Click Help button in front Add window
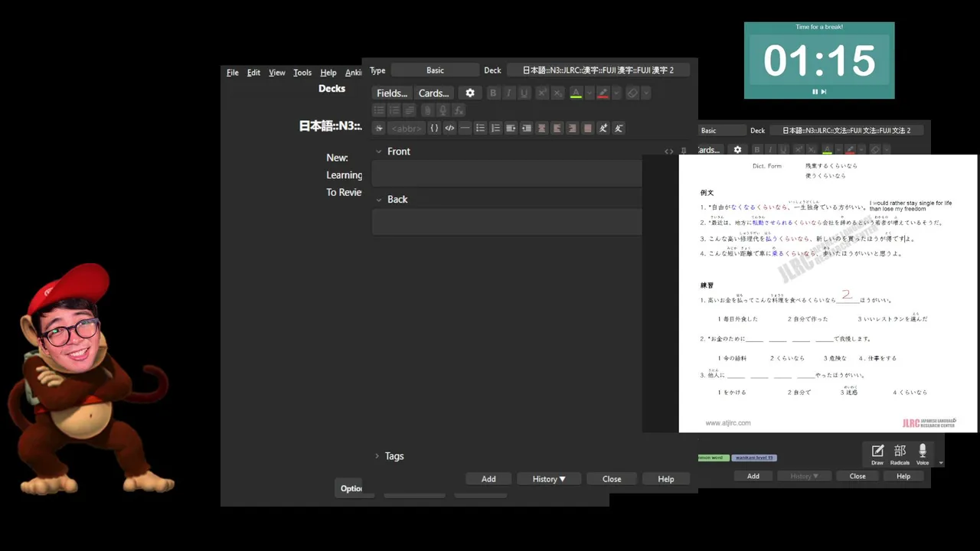The height and width of the screenshot is (551, 980). pos(666,479)
